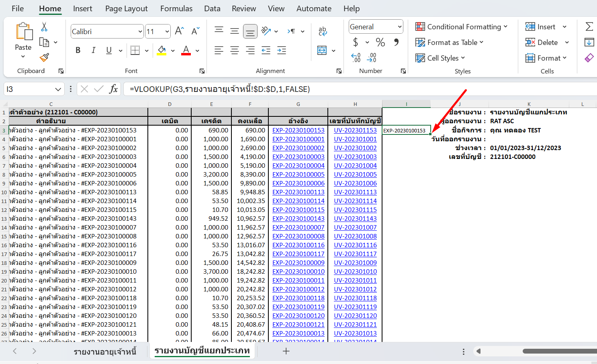Screen dimensions: 597x364
Task: Click the Orientation text rotation icon
Action: pyautogui.click(x=266, y=31)
